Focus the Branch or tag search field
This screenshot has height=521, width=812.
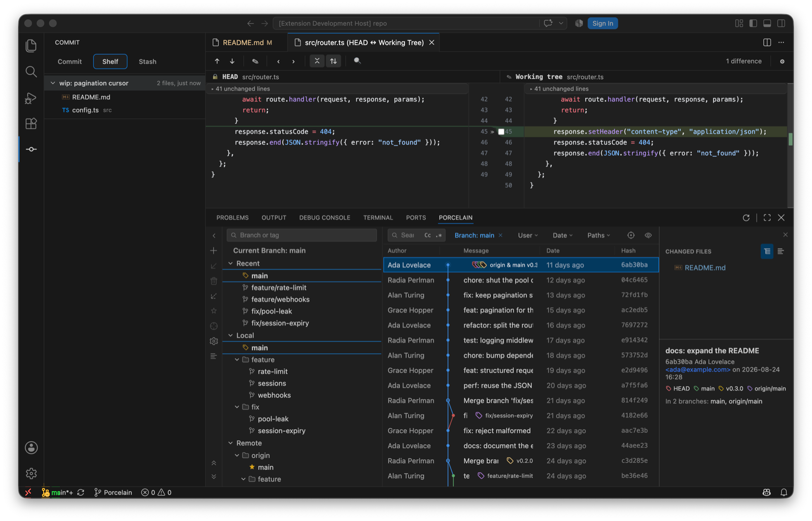[x=302, y=235]
